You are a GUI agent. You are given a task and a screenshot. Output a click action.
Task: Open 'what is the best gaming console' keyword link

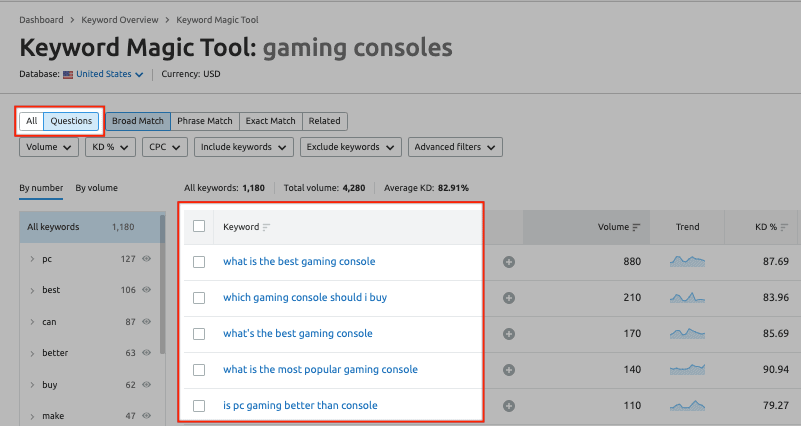click(x=299, y=262)
